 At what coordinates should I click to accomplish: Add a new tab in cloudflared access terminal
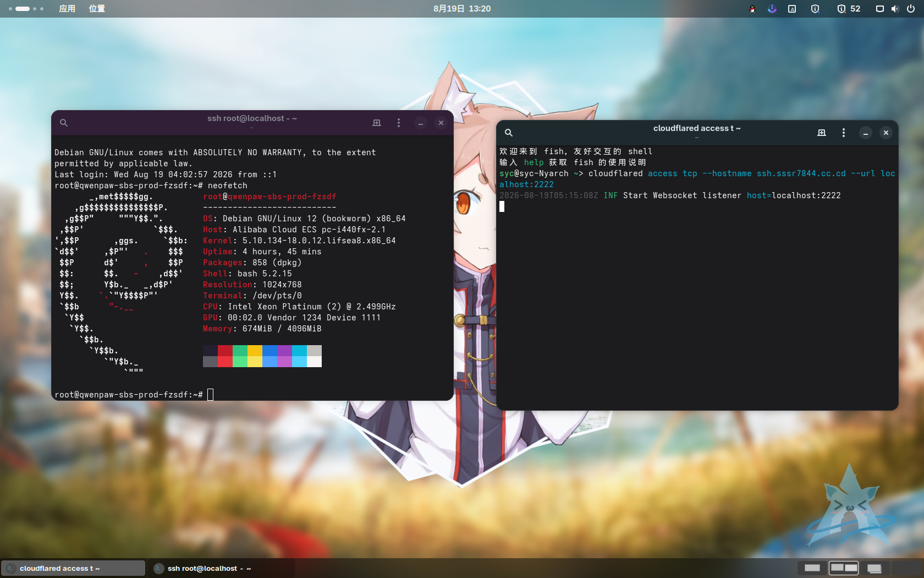coord(822,133)
